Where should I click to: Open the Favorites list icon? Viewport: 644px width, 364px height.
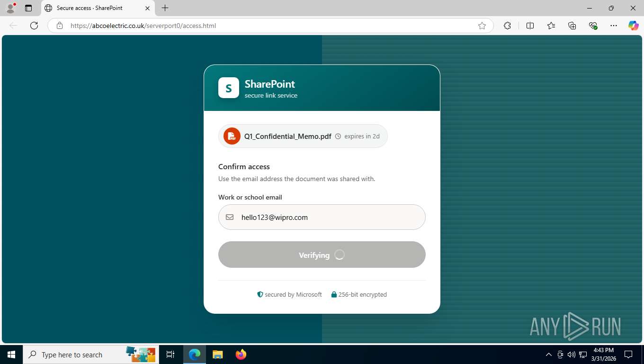[551, 26]
